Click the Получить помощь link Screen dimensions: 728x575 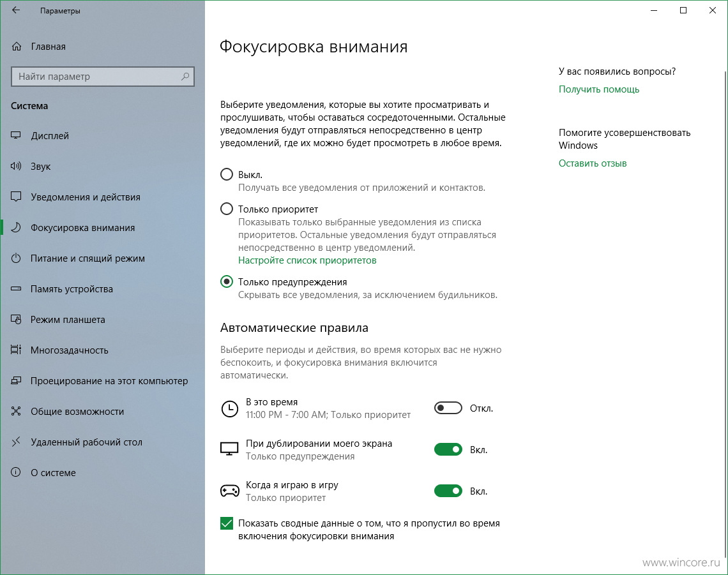[599, 89]
